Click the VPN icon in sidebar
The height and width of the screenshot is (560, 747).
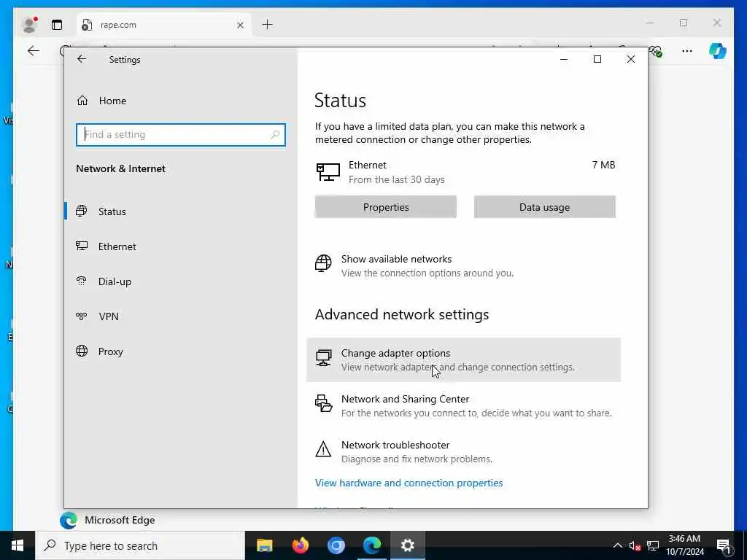pyautogui.click(x=82, y=316)
